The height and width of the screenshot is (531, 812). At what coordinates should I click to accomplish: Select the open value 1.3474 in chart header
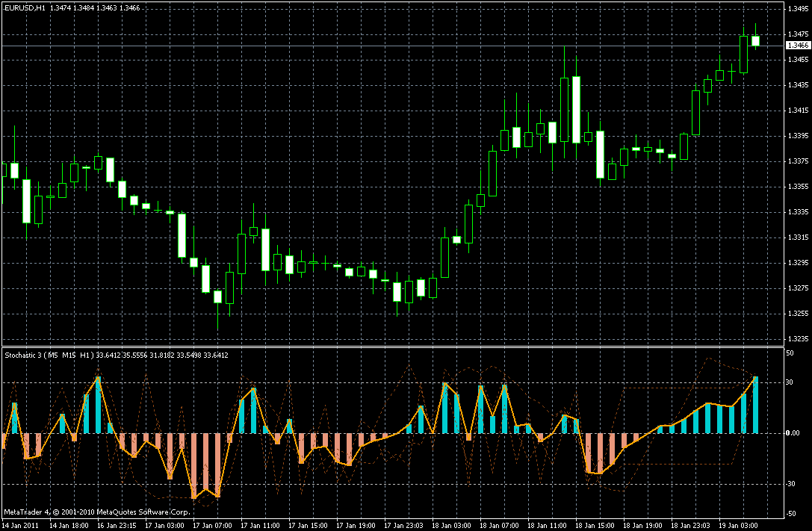pyautogui.click(x=59, y=8)
